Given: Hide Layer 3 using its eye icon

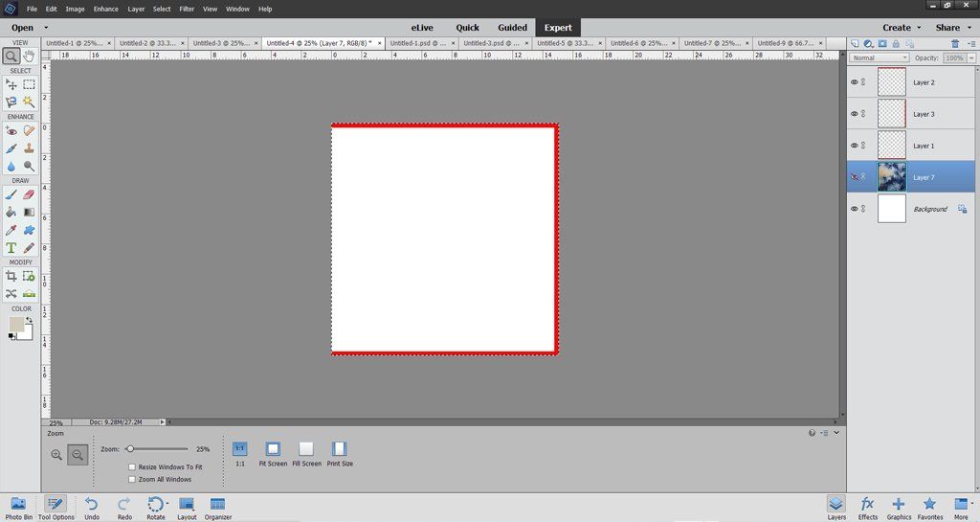Looking at the screenshot, I should click(x=855, y=114).
